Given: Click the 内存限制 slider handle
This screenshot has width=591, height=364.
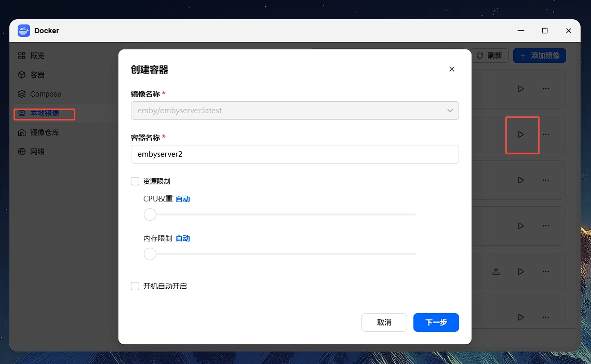Looking at the screenshot, I should [x=150, y=254].
